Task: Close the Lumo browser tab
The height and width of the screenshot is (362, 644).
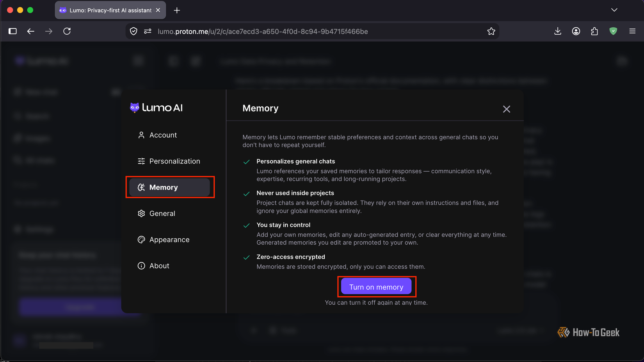Action: (x=158, y=10)
